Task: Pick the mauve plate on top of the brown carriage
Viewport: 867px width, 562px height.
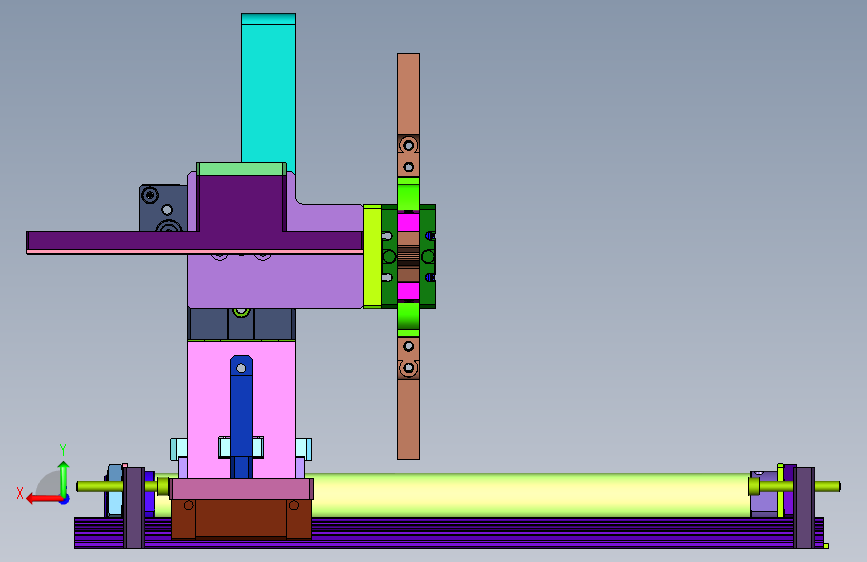Action: (241, 489)
